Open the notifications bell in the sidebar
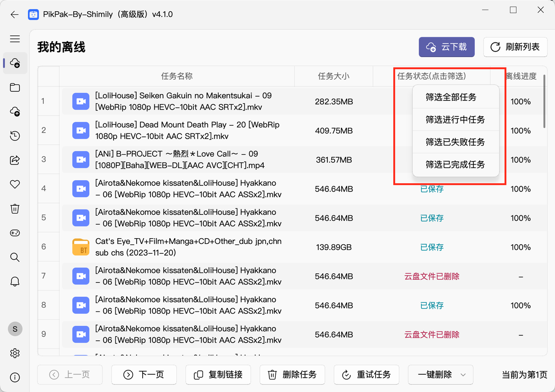 15,282
